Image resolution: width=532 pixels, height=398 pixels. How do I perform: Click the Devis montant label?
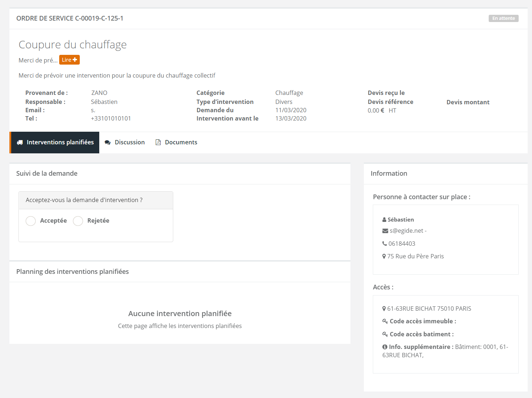coord(468,102)
